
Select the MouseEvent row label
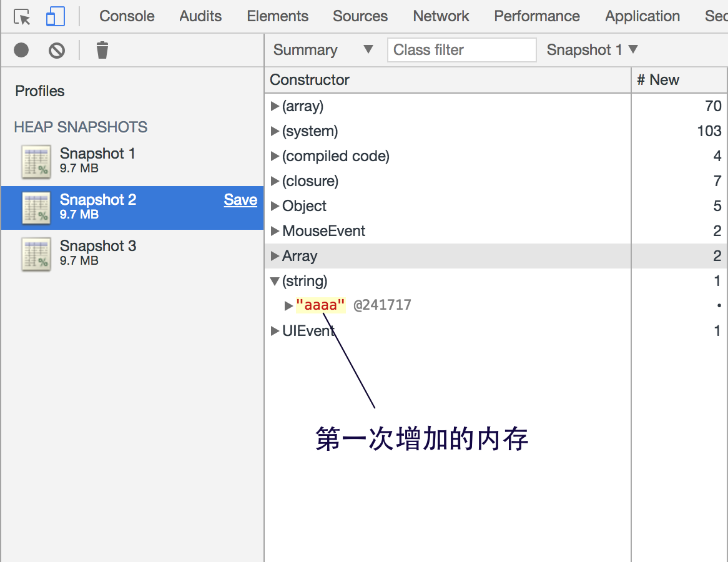tap(323, 231)
